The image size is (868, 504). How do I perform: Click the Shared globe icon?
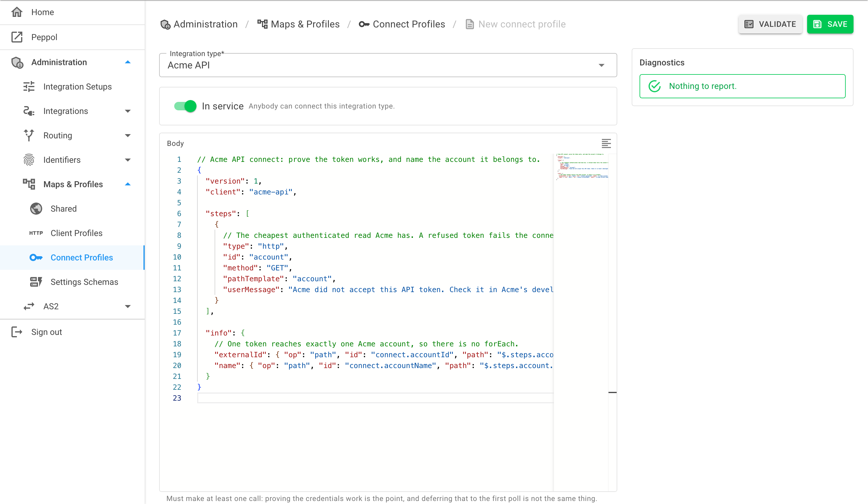coord(36,209)
